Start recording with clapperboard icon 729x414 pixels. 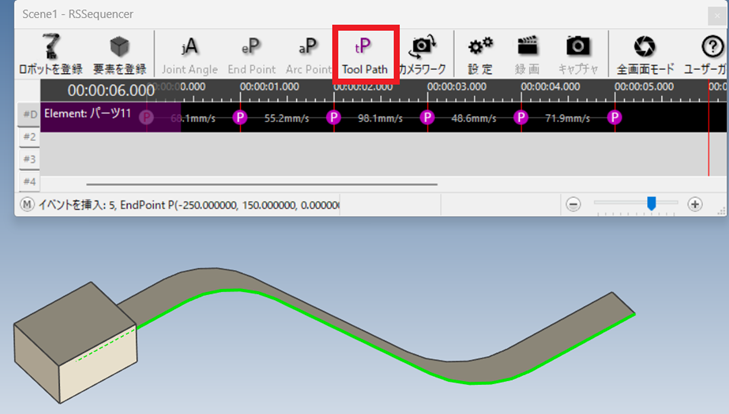[x=527, y=55]
